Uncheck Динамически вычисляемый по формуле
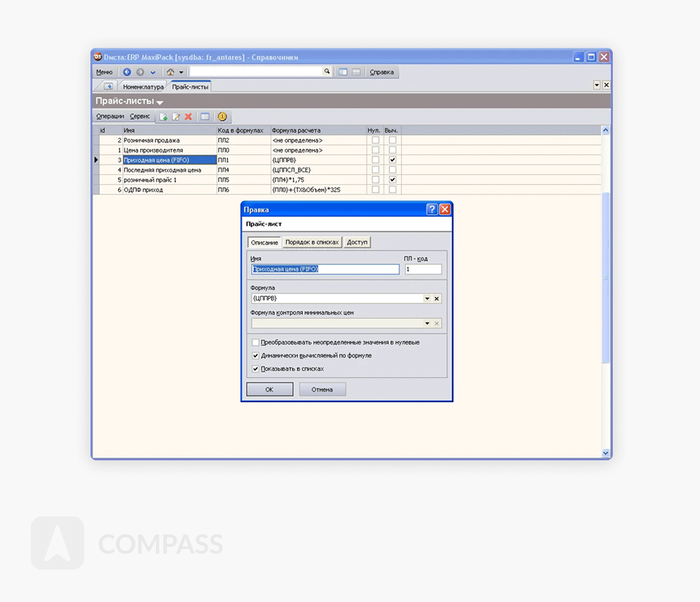 [x=256, y=355]
